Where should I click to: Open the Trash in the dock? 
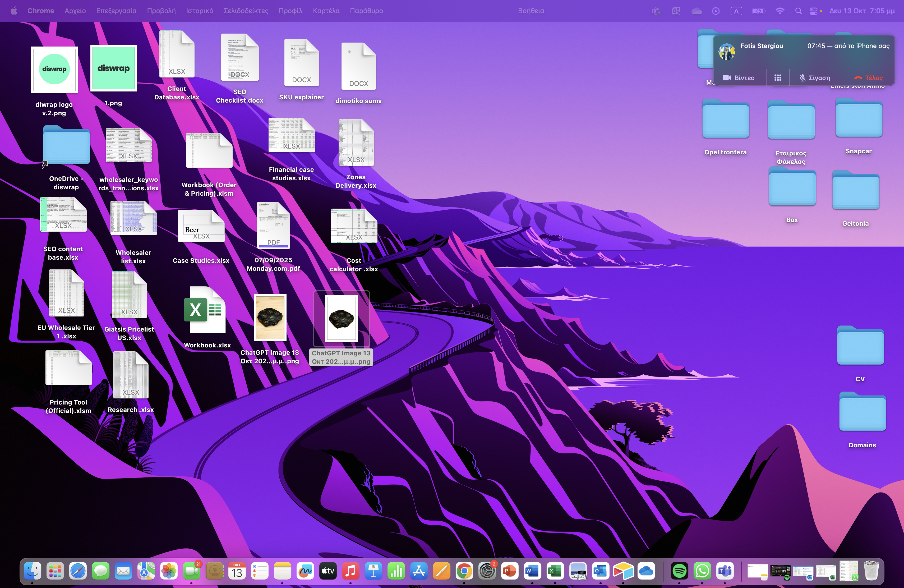tap(871, 570)
